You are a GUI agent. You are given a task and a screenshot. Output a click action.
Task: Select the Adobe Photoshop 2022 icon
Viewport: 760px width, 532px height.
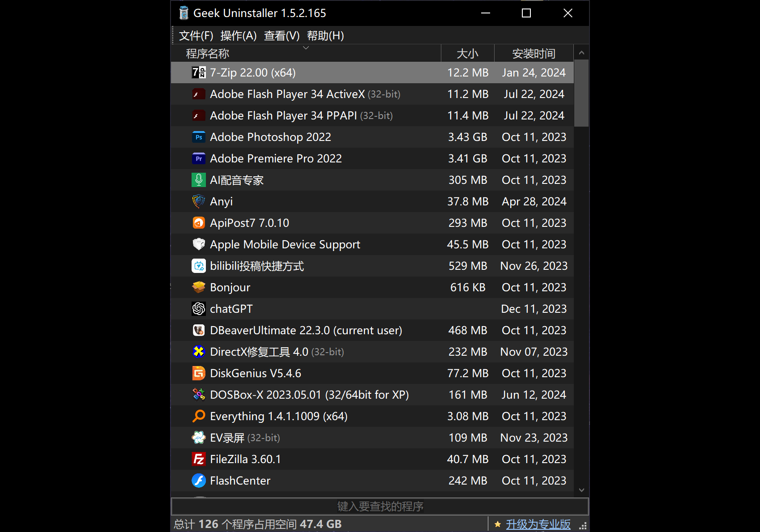[199, 137]
